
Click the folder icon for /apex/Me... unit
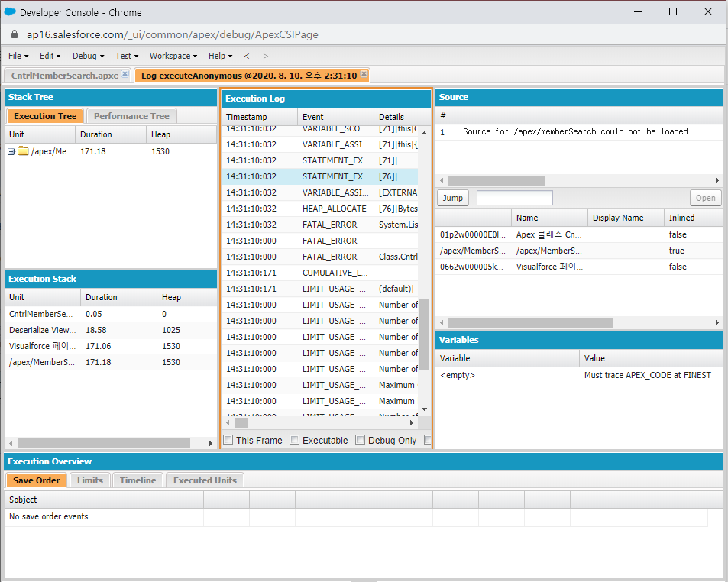coord(23,151)
